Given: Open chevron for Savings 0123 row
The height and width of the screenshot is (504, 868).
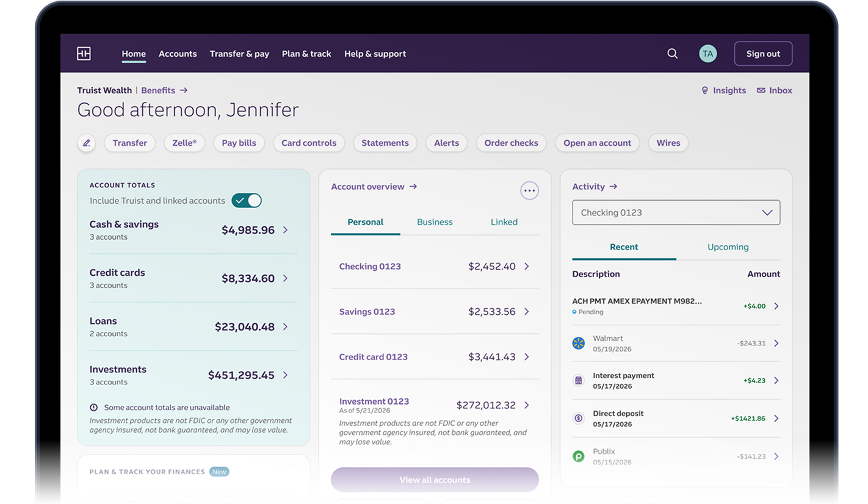Looking at the screenshot, I should [x=527, y=312].
